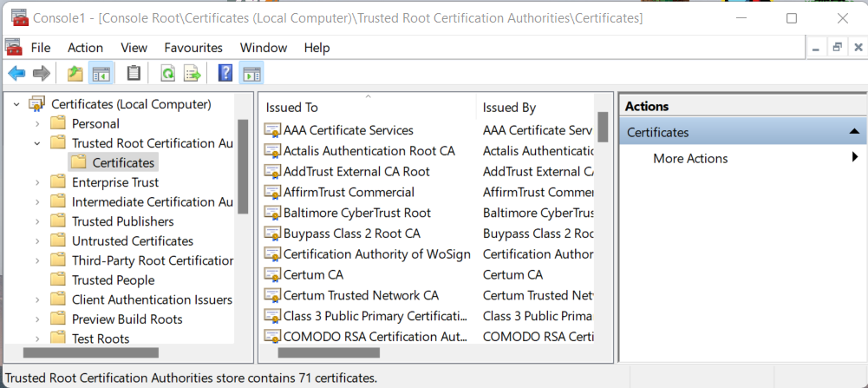Click certificate list horizontal scrollbar thumb
868x388 pixels.
(329, 352)
